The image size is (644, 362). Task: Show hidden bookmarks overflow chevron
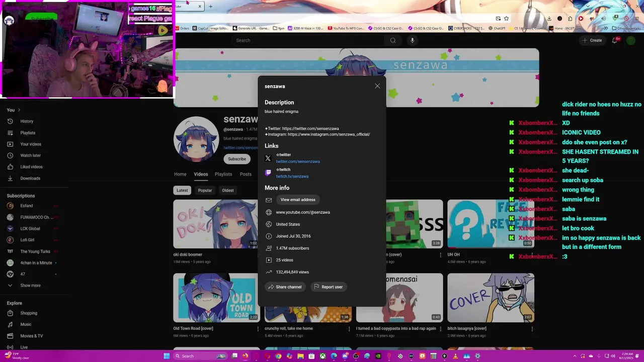(x=606, y=28)
